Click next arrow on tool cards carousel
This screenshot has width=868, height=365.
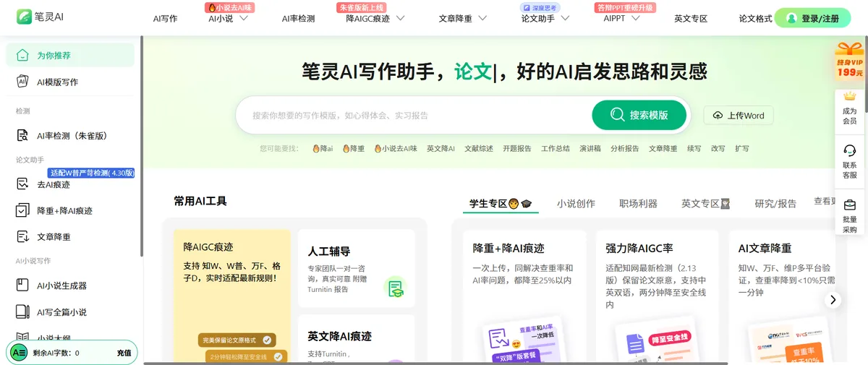(x=833, y=299)
